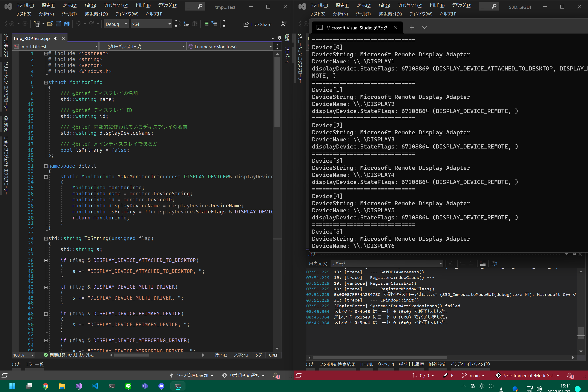The width and height of the screenshot is (588, 392).
Task: Switch to the ウォッチ 1 tab
Action: tap(386, 364)
